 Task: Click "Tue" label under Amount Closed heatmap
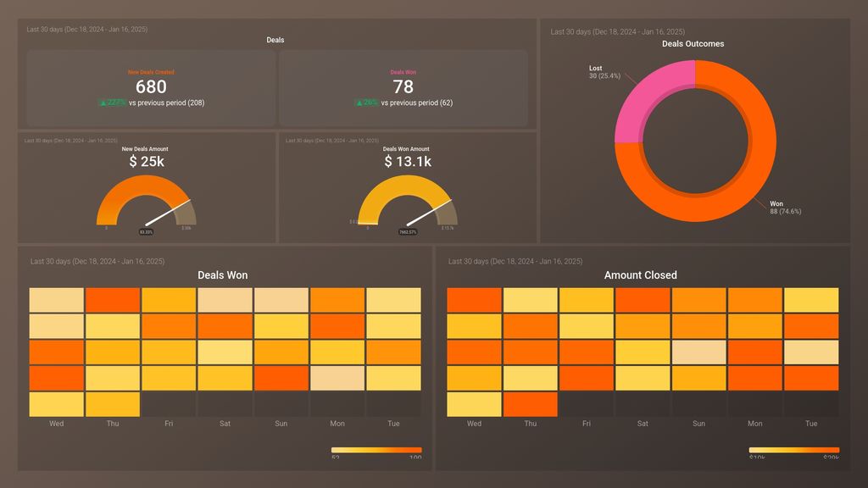(x=811, y=424)
